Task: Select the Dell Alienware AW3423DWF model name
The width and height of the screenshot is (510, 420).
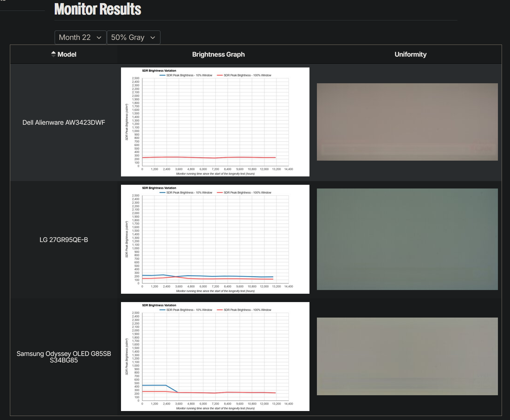Action: (x=64, y=123)
